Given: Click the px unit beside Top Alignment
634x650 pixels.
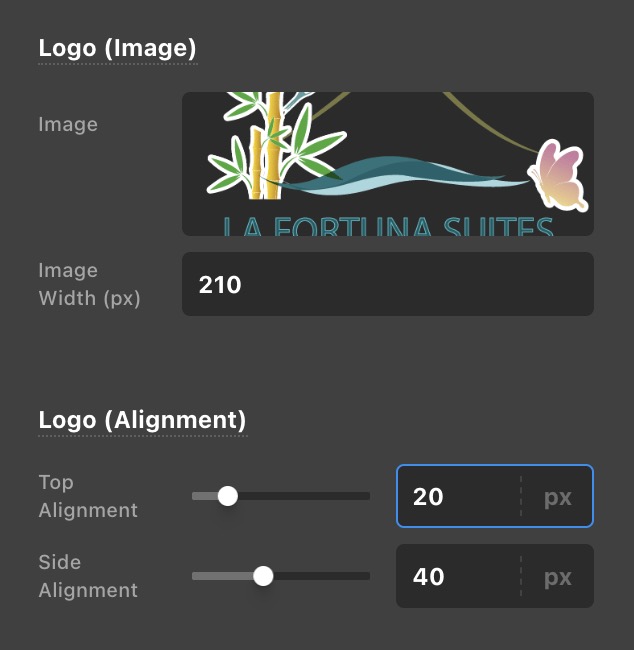Looking at the screenshot, I should click(558, 496).
